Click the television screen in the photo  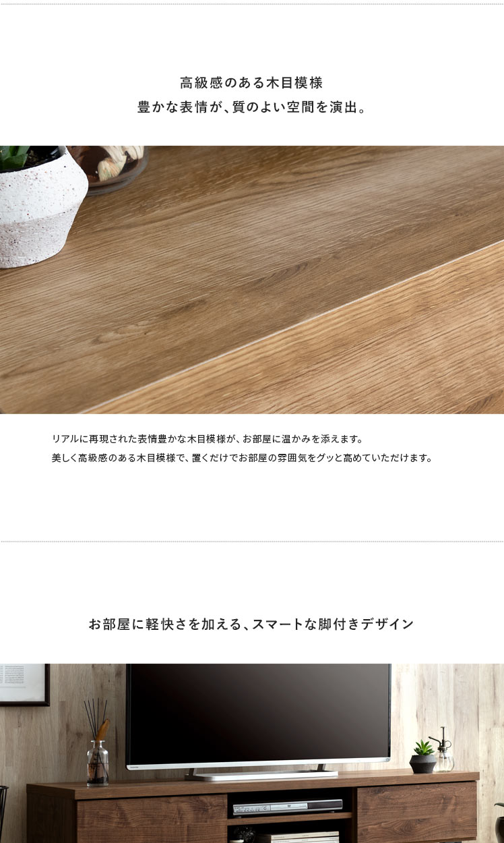[259, 714]
